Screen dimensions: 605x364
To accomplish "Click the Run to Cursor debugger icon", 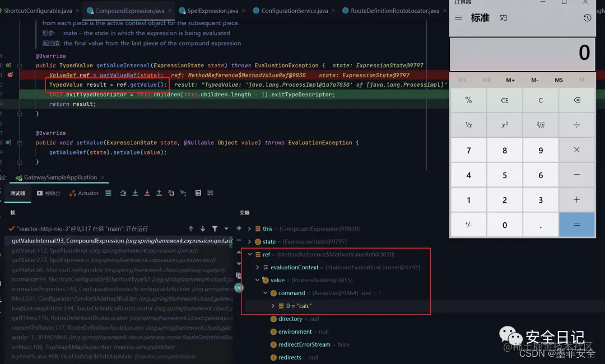I will click(183, 193).
